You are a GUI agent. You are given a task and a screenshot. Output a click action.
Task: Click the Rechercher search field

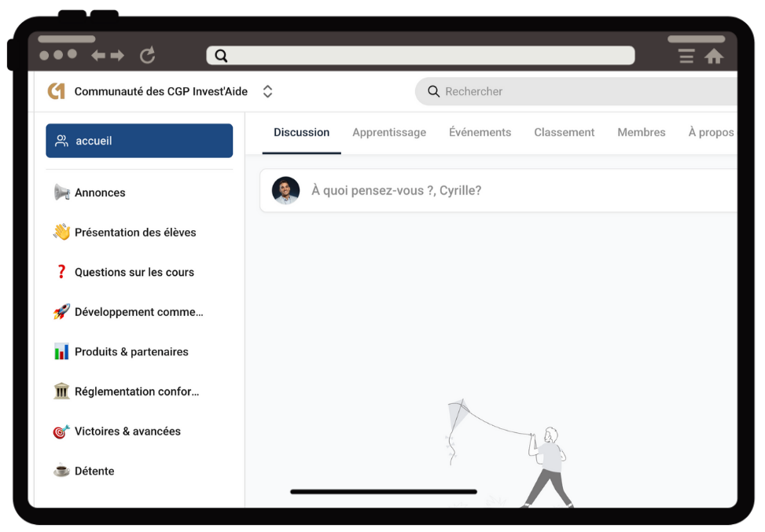(582, 91)
